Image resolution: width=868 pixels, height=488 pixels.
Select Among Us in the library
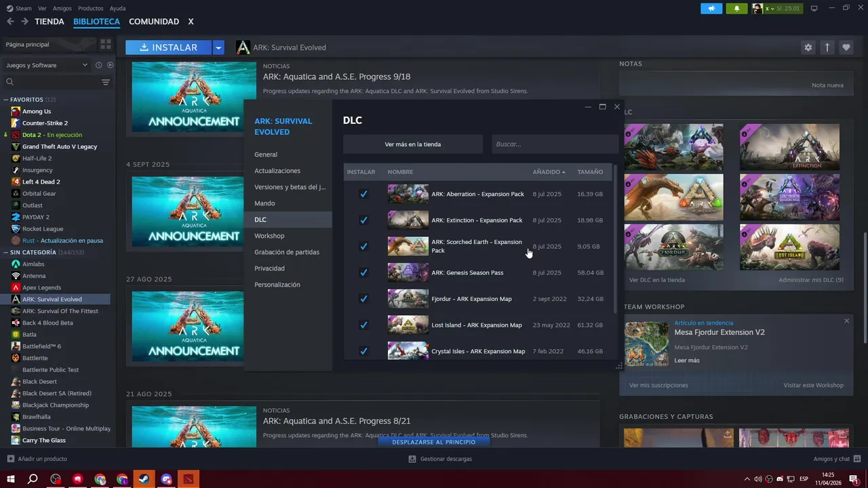point(37,111)
